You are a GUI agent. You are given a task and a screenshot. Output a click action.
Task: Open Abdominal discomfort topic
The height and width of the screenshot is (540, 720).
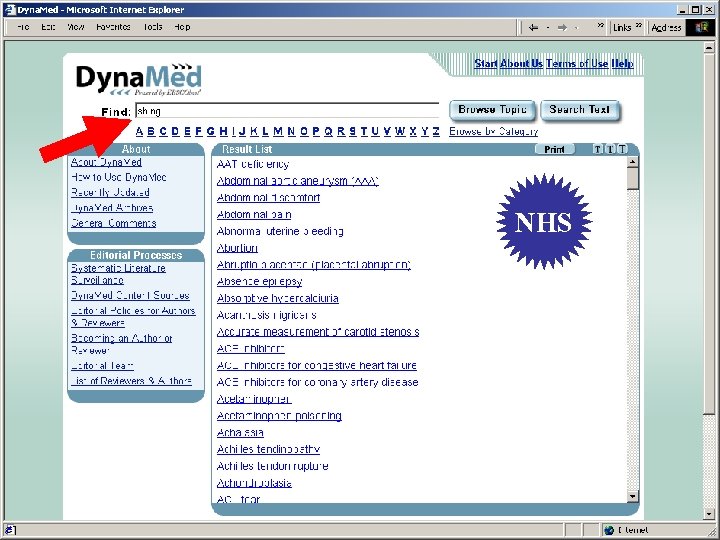[x=268, y=198]
